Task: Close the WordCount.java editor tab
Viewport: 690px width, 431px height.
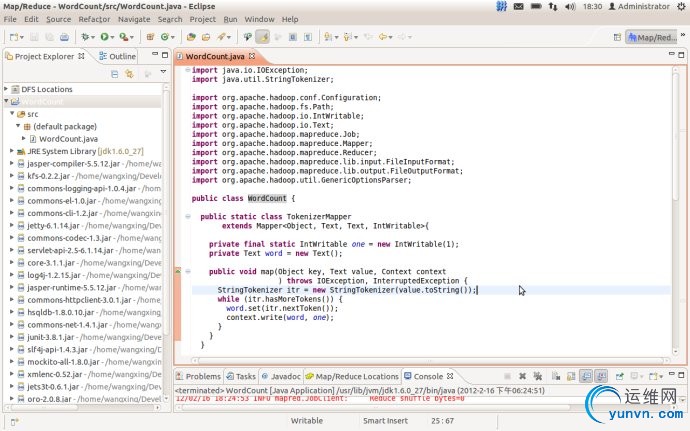Action: pos(252,56)
